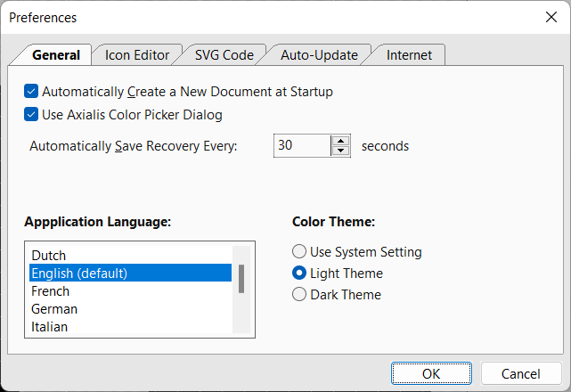Click the General tab
The height and width of the screenshot is (392, 571).
56,55
